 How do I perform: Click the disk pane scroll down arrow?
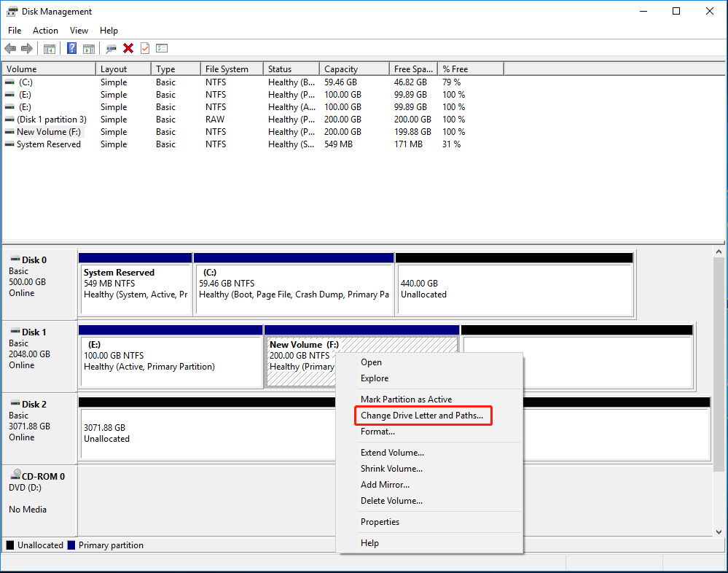[719, 532]
